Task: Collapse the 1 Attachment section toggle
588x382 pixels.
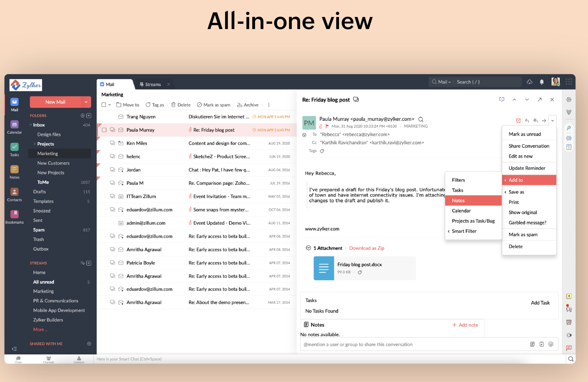Action: tap(308, 248)
